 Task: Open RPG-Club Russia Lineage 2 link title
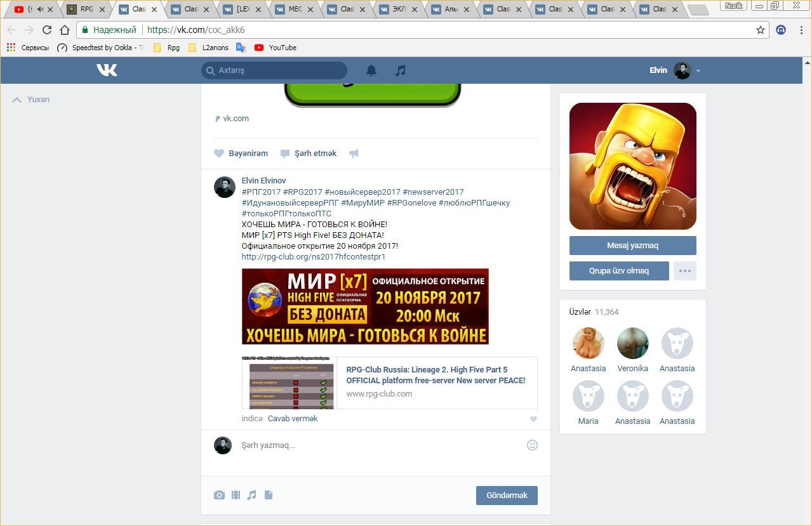(436, 375)
